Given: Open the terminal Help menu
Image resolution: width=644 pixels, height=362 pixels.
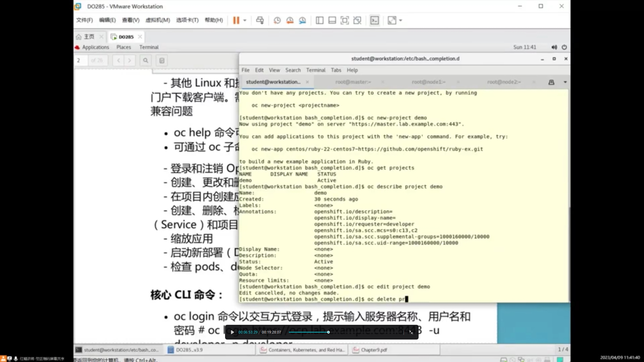Looking at the screenshot, I should coord(352,70).
